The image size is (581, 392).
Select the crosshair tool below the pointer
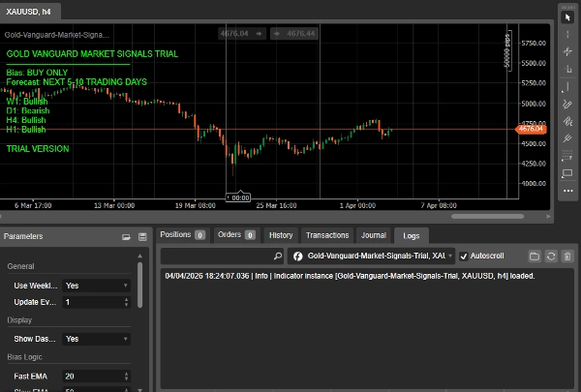click(567, 35)
